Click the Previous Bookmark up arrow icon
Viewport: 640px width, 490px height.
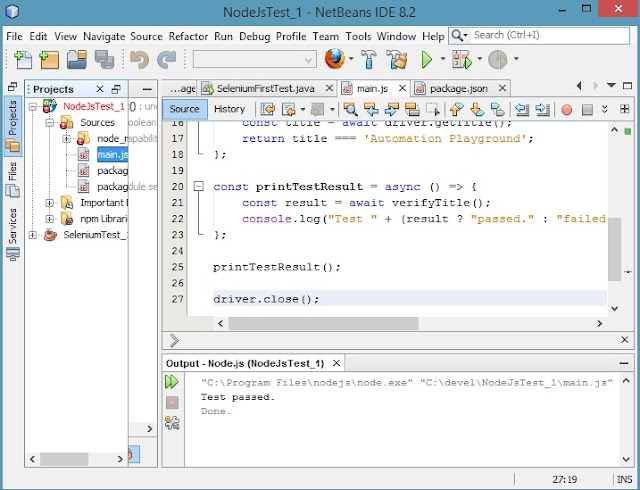pyautogui.click(x=456, y=109)
